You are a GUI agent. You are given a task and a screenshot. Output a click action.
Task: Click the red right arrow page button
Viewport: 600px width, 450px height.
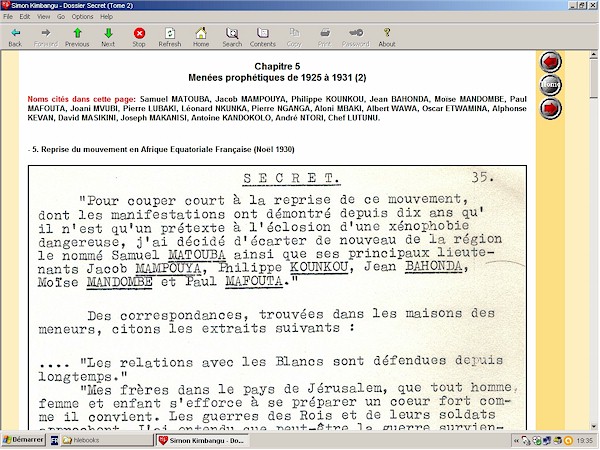tap(550, 108)
